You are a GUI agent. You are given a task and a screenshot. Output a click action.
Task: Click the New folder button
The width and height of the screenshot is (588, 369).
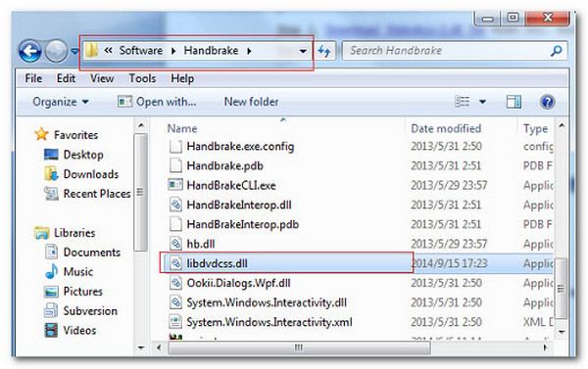(251, 102)
